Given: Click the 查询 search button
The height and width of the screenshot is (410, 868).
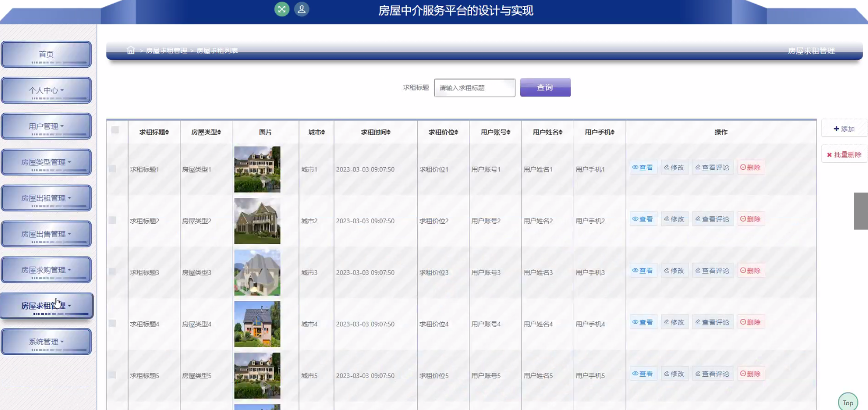Looking at the screenshot, I should 545,87.
